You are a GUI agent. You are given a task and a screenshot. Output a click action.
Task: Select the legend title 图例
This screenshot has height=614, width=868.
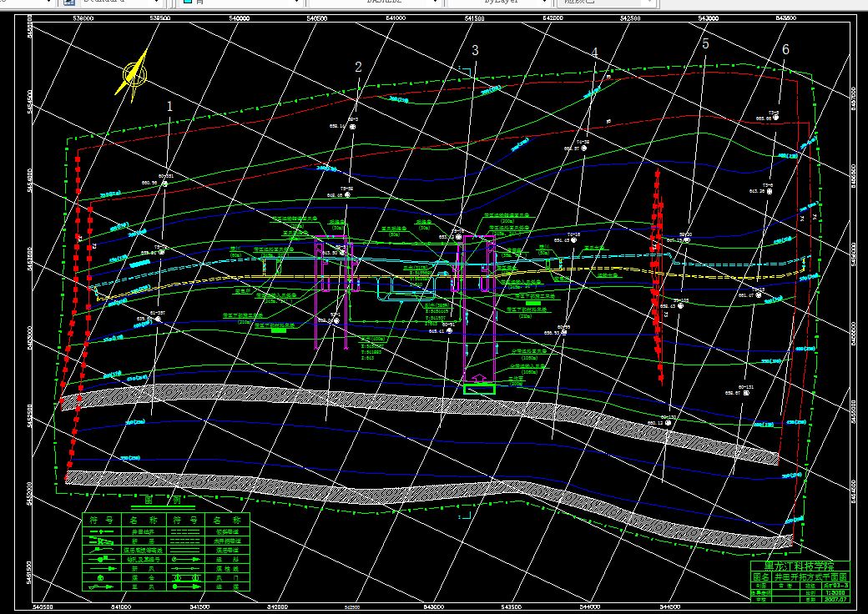tap(163, 500)
